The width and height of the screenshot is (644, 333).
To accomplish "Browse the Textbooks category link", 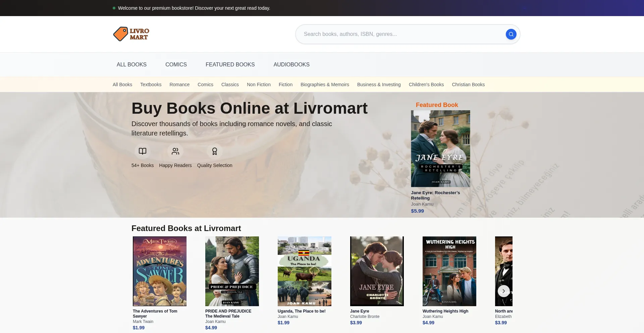I will [x=151, y=85].
